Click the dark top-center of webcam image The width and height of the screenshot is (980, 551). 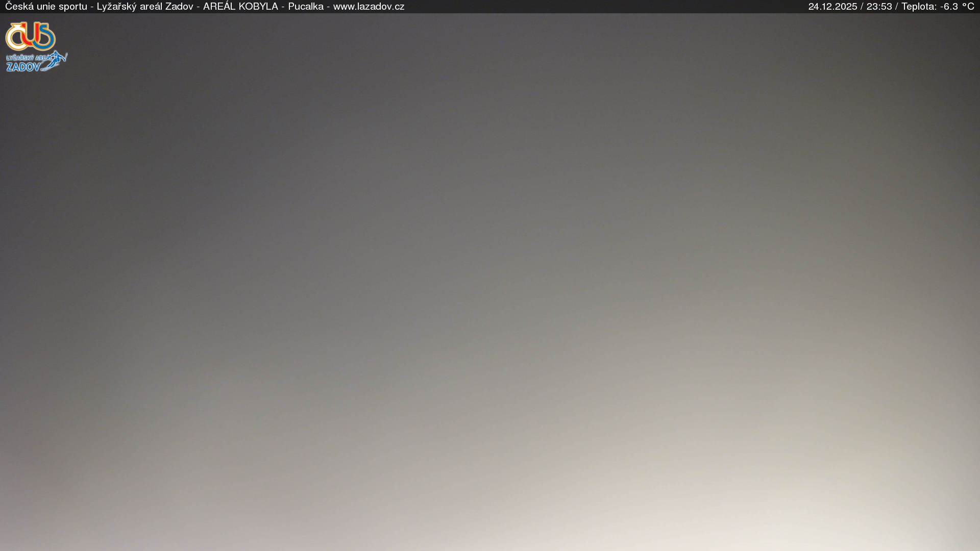pos(490,41)
